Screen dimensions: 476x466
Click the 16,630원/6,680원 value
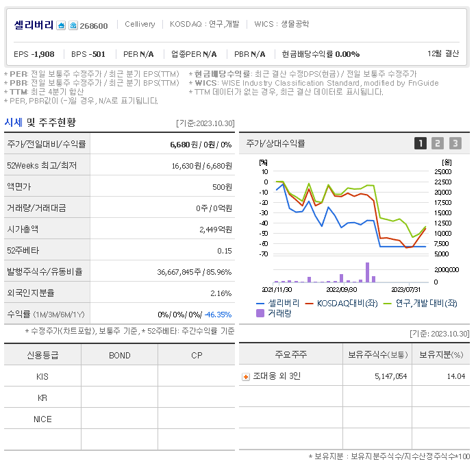[202, 166]
